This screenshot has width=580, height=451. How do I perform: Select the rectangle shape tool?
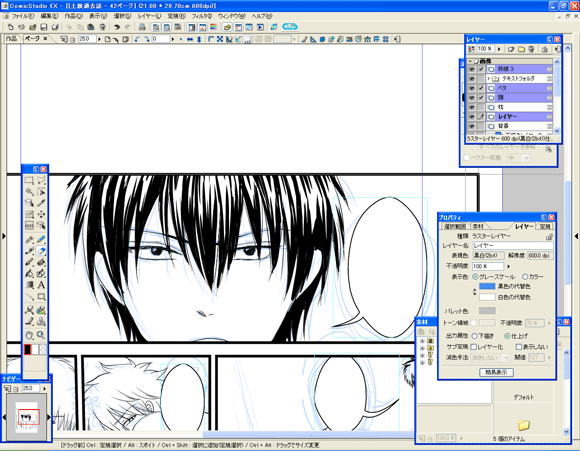[x=41, y=296]
